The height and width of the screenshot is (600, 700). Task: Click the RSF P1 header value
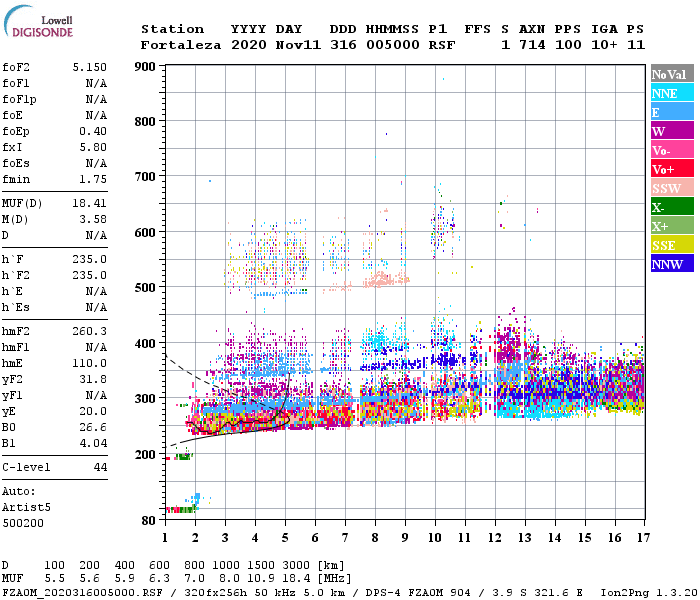click(442, 45)
